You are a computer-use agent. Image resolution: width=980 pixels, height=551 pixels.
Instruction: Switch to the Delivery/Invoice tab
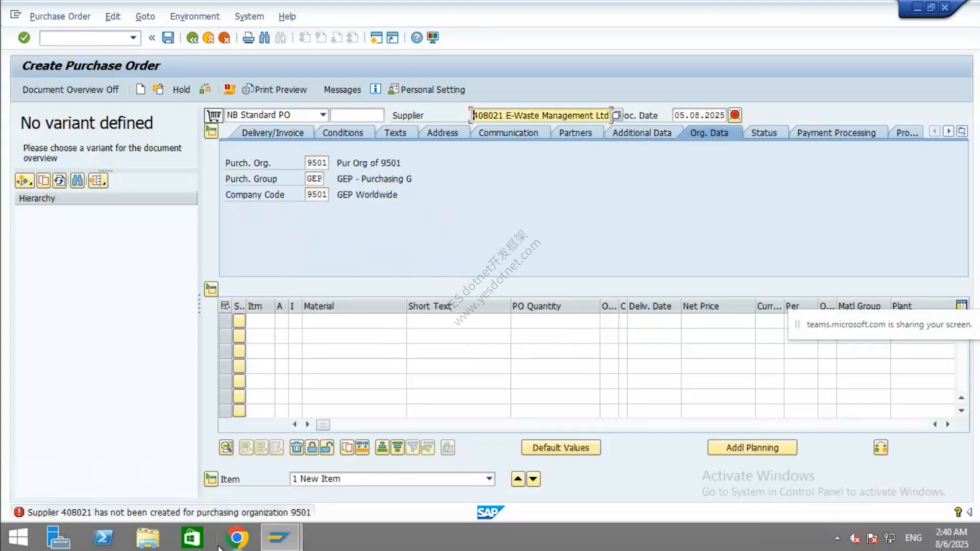[273, 133]
